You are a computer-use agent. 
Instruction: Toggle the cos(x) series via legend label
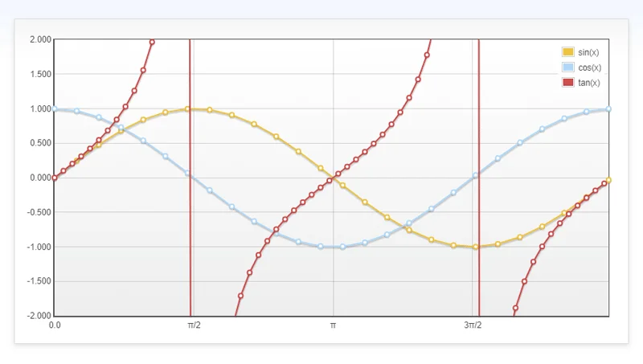coord(589,67)
